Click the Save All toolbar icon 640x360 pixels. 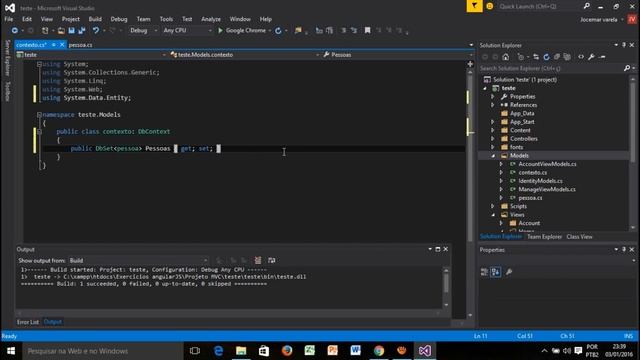coord(82,31)
